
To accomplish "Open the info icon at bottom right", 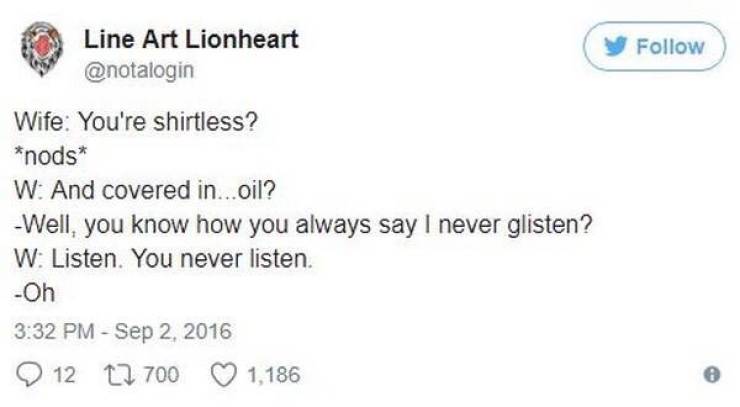I will (711, 375).
